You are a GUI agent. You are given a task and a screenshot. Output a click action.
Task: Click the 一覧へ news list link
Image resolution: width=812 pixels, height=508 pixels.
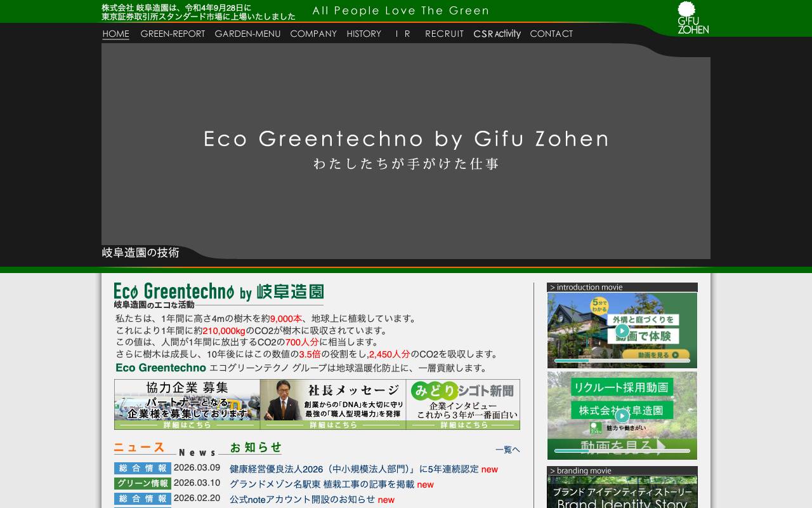507,450
